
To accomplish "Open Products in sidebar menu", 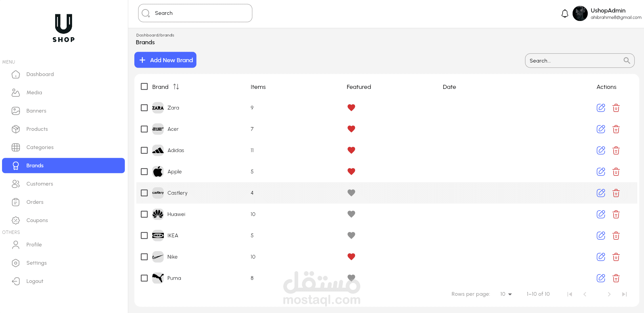I will [63, 129].
